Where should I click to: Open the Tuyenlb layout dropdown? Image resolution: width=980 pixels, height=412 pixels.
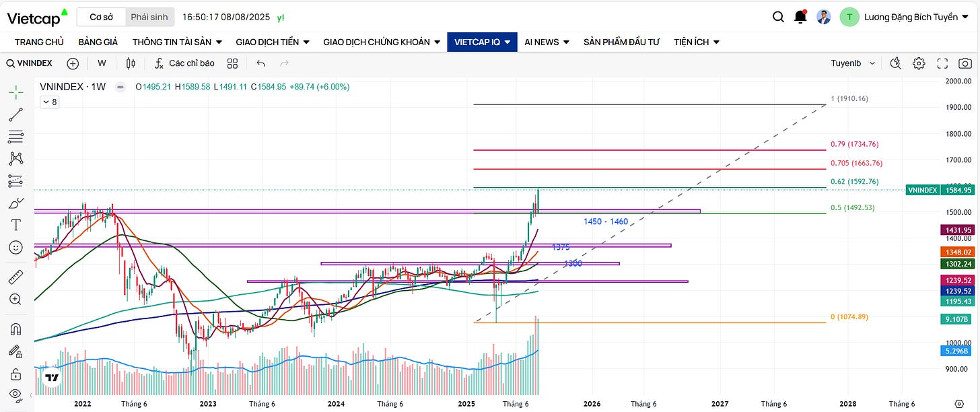[853, 63]
